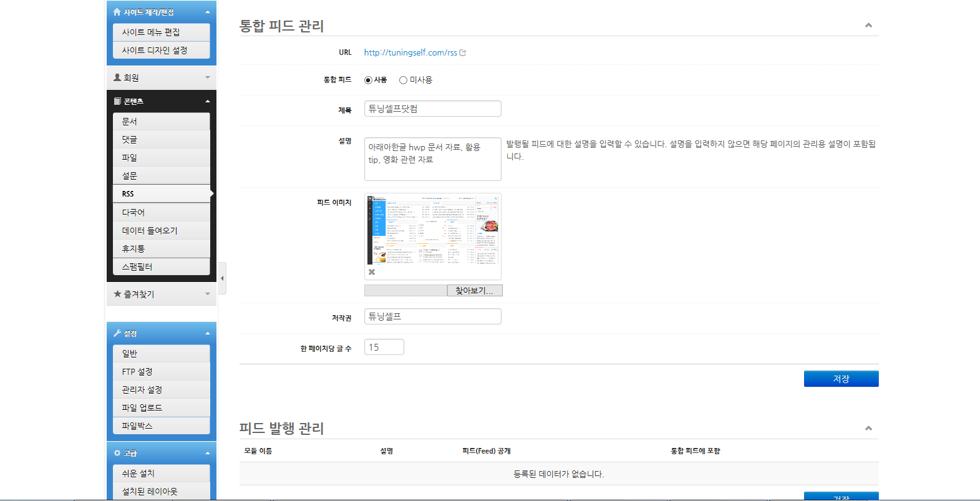Select the 미사용 radio button
This screenshot has width=980, height=501.
[403, 80]
